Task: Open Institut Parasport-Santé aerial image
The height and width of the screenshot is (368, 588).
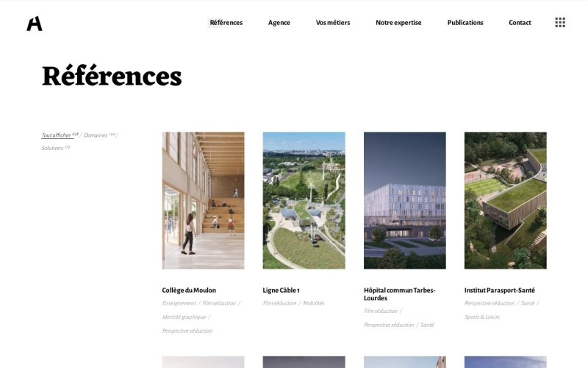Action: click(505, 200)
